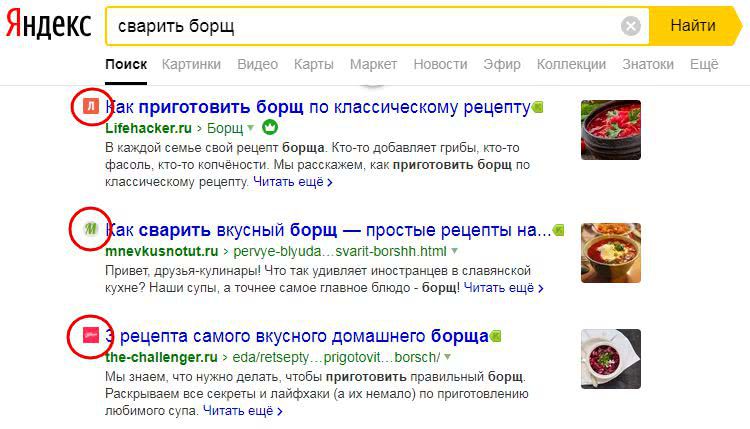Open the Новости tab
750x429 pixels.
click(440, 64)
